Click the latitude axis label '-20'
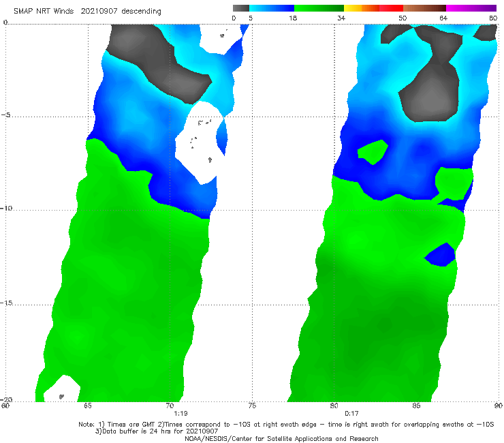This screenshot has height=443, width=504. tap(6, 399)
